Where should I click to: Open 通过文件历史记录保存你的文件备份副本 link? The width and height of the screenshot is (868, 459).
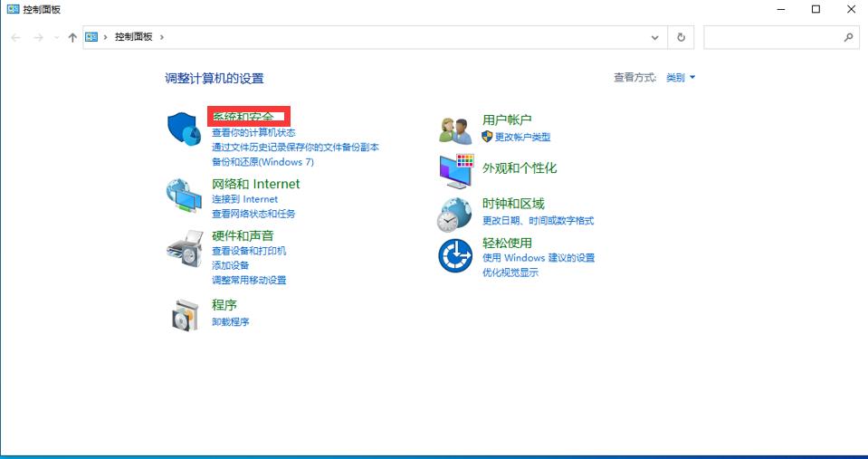coord(296,148)
